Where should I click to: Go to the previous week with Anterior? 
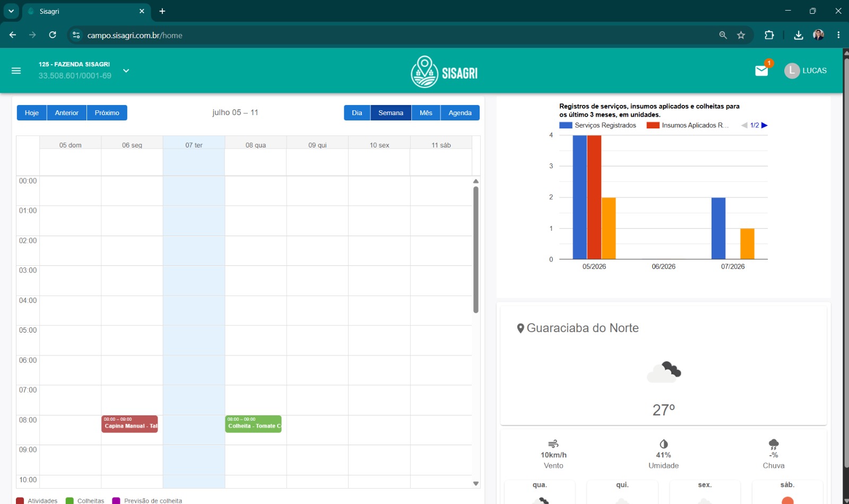pyautogui.click(x=67, y=113)
